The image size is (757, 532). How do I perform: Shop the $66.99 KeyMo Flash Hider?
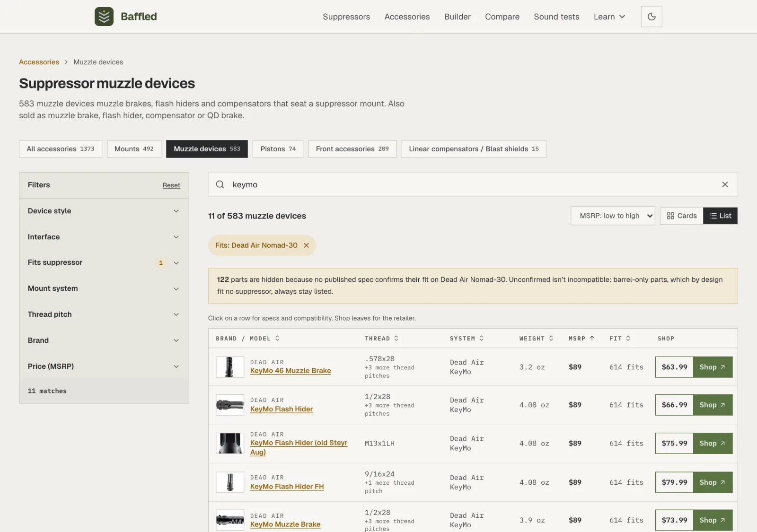tap(713, 405)
